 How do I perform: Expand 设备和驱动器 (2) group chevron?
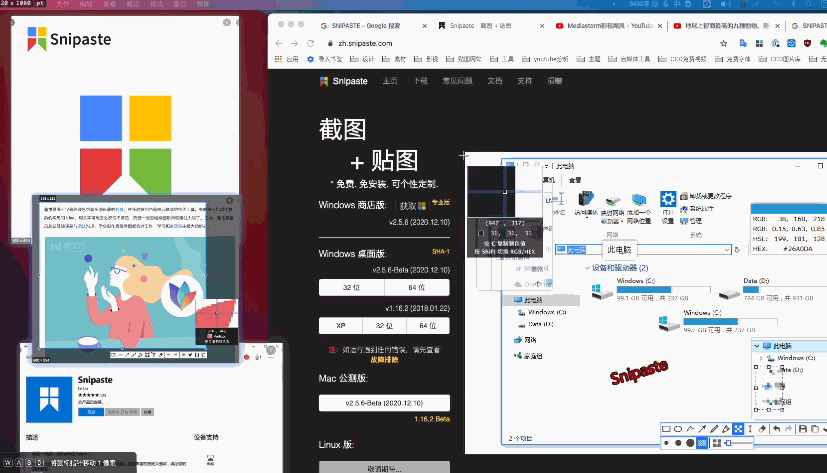[587, 268]
